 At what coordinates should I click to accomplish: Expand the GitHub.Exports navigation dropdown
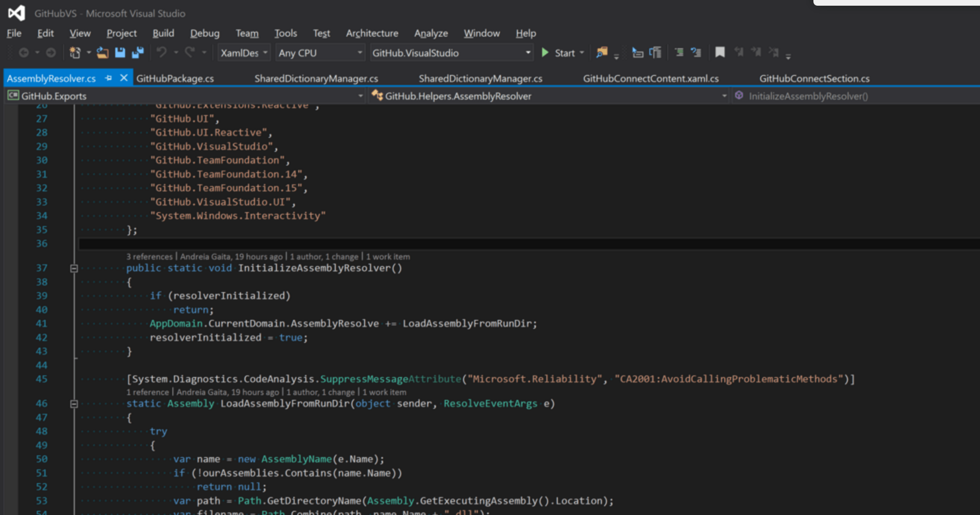click(x=360, y=95)
